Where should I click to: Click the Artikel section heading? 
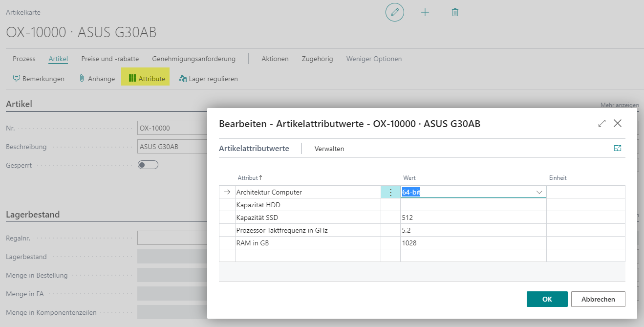[x=19, y=104]
